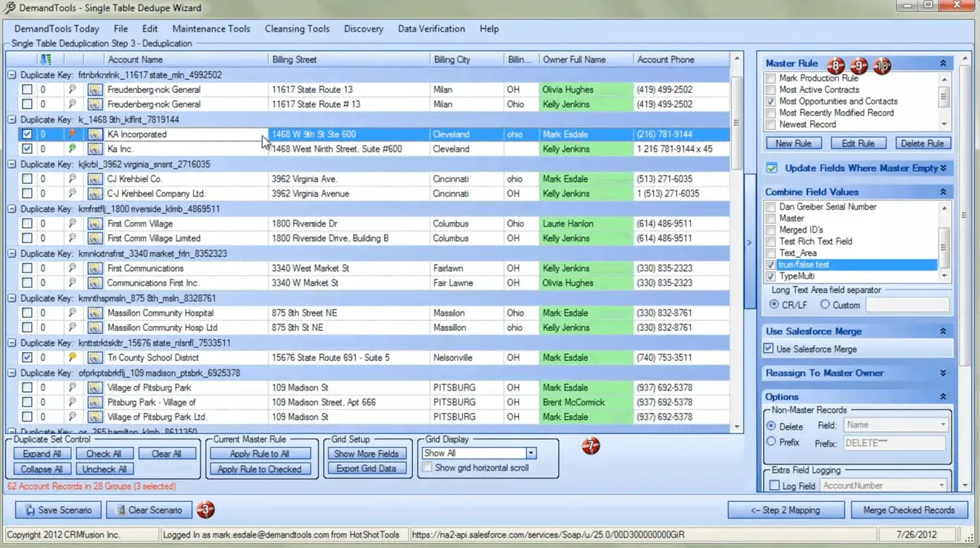The width and height of the screenshot is (980, 548).
Task: Open record icon for Communications First Inc.
Action: 94,283
